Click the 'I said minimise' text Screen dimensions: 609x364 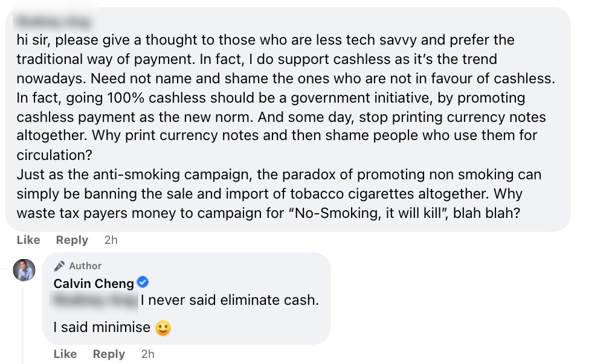[x=101, y=328]
